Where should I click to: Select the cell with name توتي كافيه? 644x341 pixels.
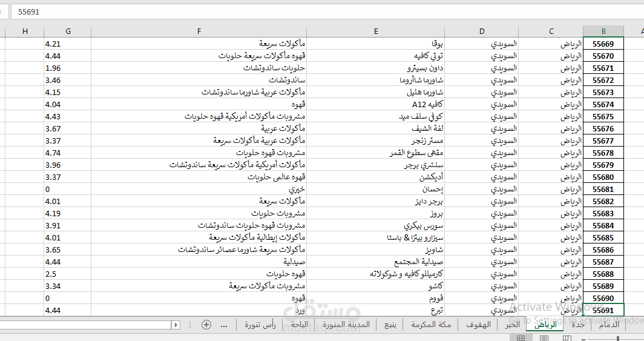(375, 56)
